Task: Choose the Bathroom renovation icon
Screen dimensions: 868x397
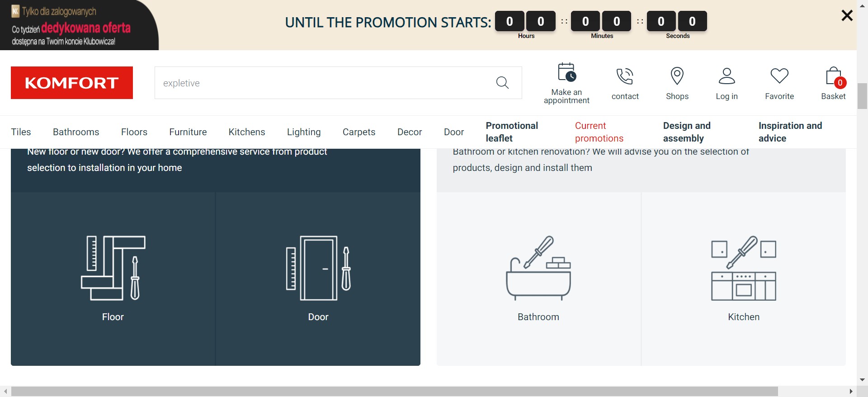Action: (x=538, y=268)
